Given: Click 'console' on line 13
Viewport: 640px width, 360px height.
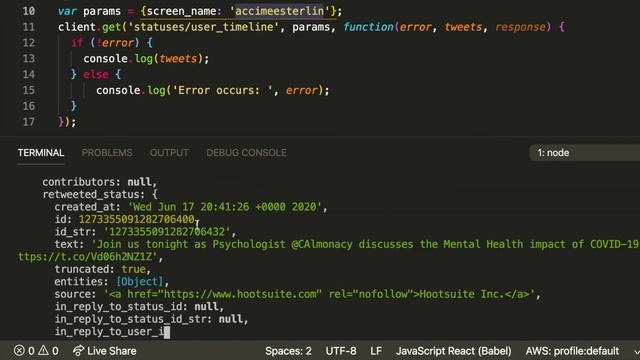Looking at the screenshot, I should click(105, 58).
